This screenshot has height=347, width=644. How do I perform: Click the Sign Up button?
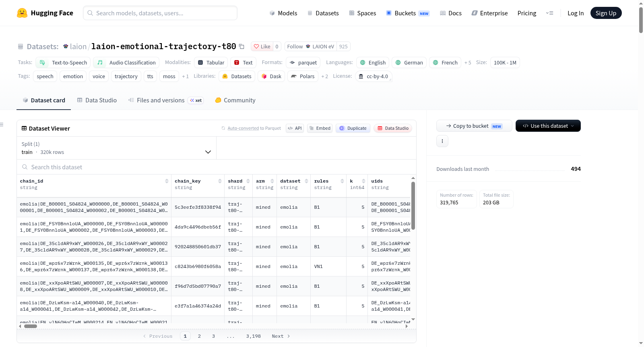coord(606,13)
